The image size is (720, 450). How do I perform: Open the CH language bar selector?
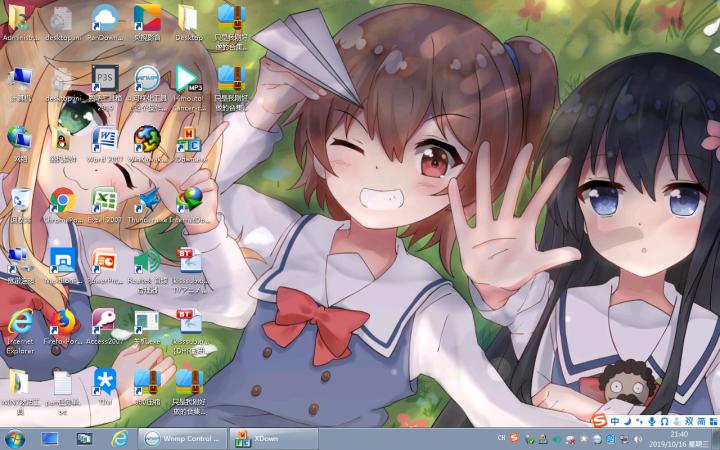point(501,438)
